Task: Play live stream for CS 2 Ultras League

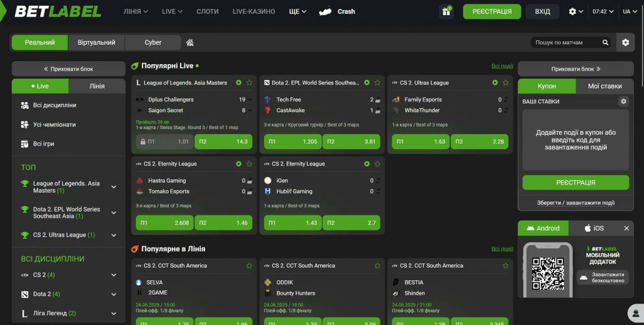Action: click(x=495, y=83)
